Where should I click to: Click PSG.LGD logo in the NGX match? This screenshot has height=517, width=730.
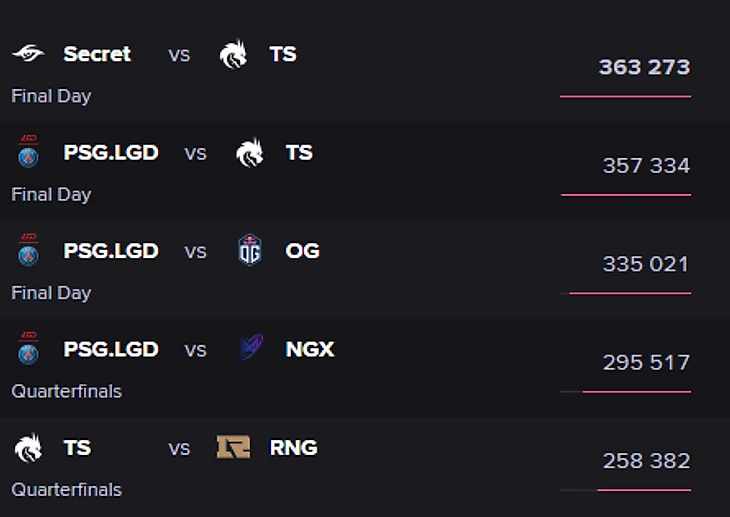coord(28,348)
